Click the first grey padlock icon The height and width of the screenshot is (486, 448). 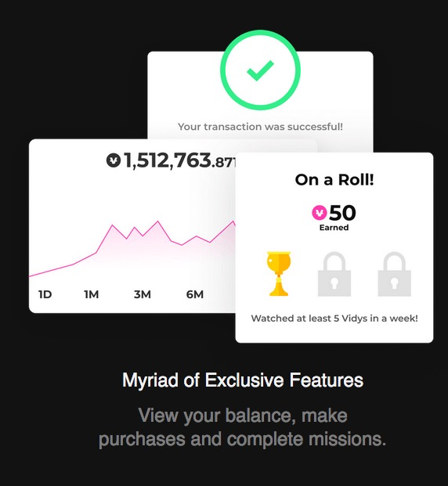point(334,275)
